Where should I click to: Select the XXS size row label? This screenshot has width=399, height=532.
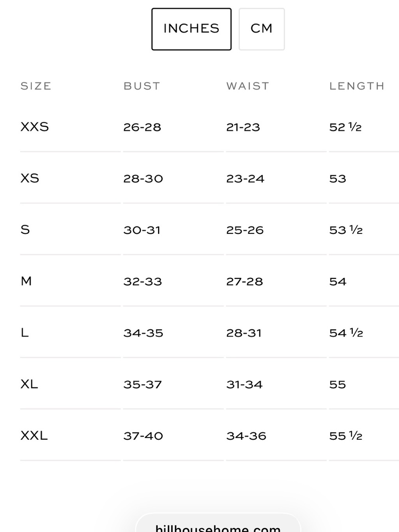35,127
